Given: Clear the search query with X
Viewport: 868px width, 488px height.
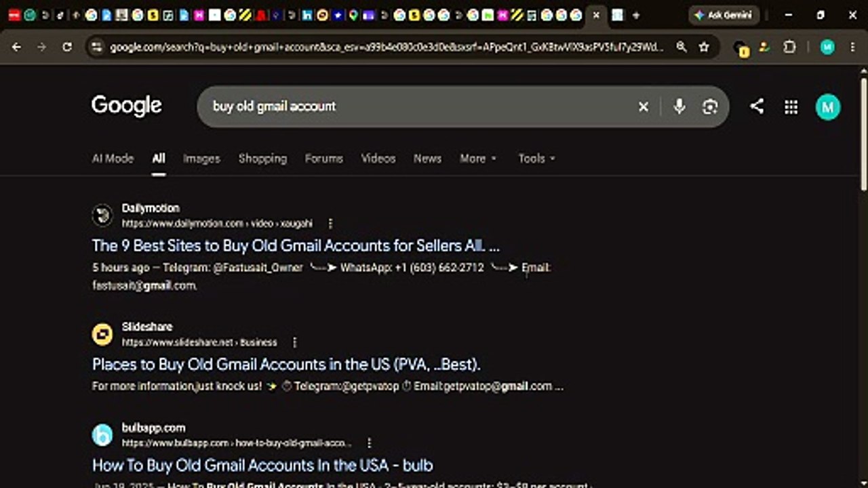Looking at the screenshot, I should (x=644, y=106).
